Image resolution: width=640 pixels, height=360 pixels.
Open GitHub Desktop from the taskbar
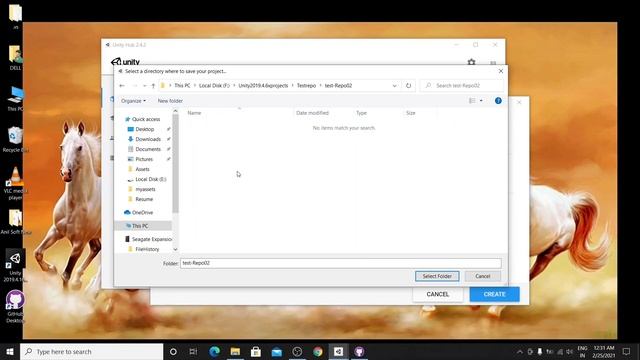(359, 351)
